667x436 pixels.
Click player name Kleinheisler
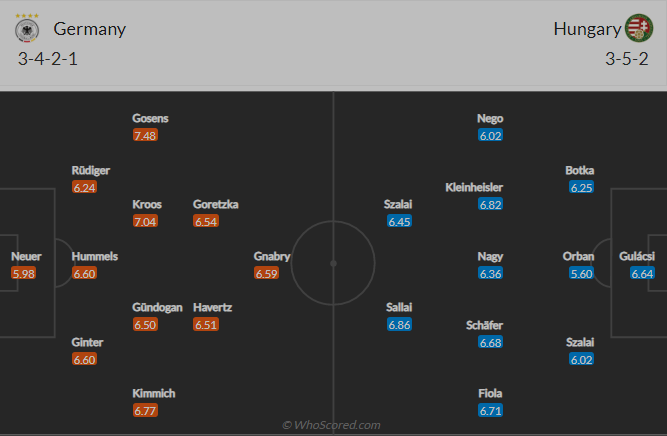(474, 187)
